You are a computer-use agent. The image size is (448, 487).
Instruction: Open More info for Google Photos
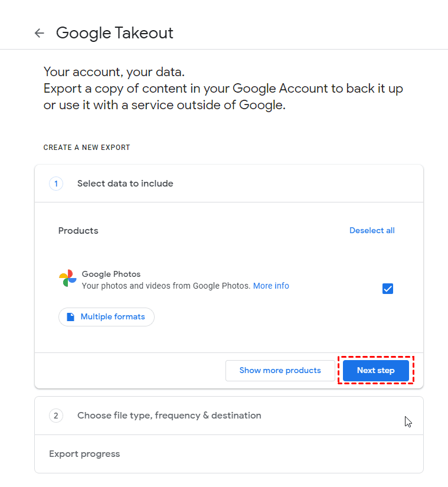pyautogui.click(x=271, y=286)
